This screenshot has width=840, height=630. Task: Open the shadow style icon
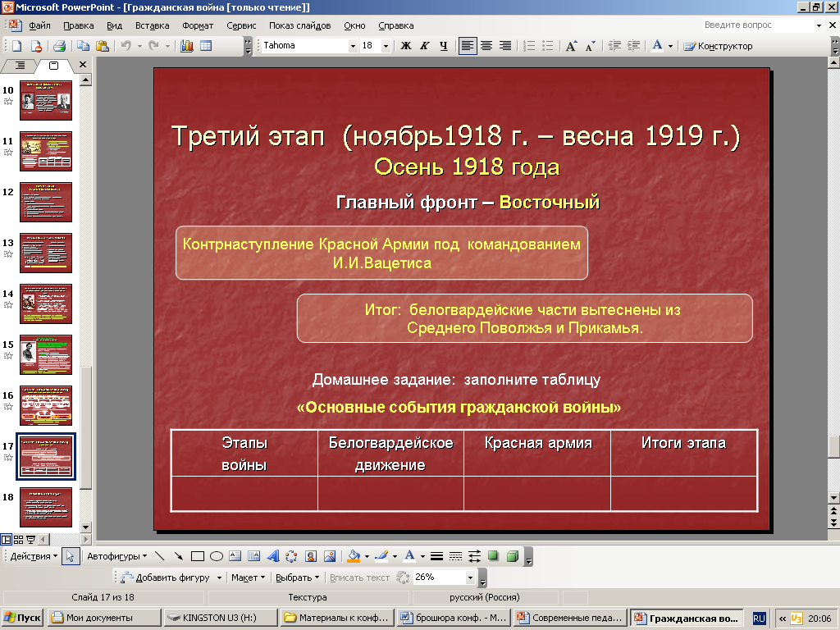pos(493,556)
